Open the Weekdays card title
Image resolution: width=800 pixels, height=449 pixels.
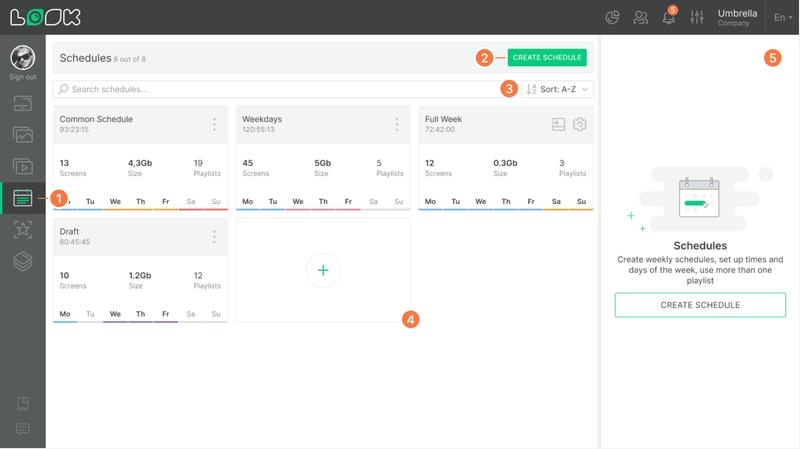tap(262, 119)
